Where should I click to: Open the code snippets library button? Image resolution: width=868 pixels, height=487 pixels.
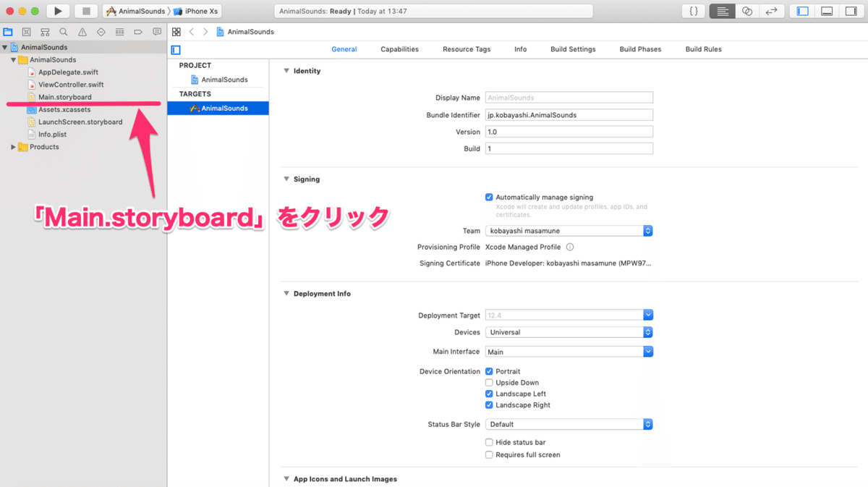694,11
